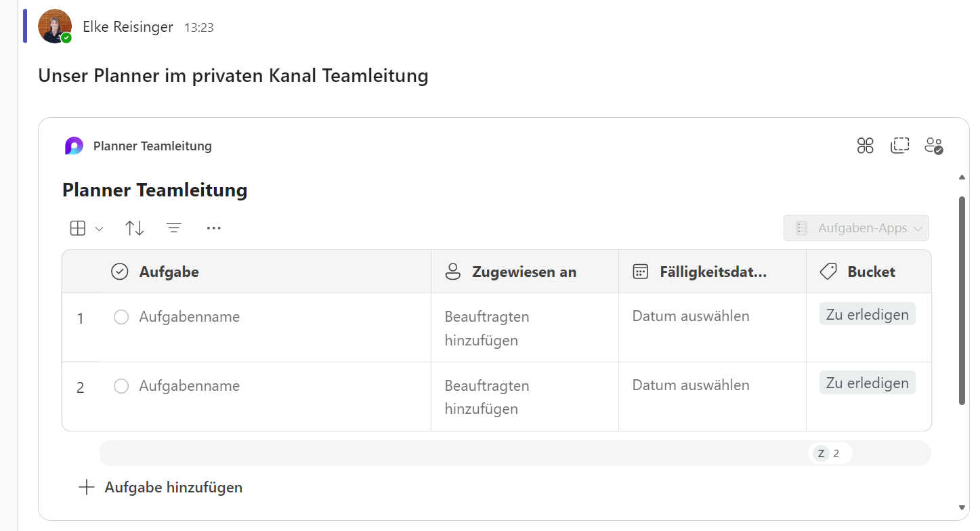Screen dimensions: 980x531
Task: Click the filter lines icon
Action: click(174, 228)
